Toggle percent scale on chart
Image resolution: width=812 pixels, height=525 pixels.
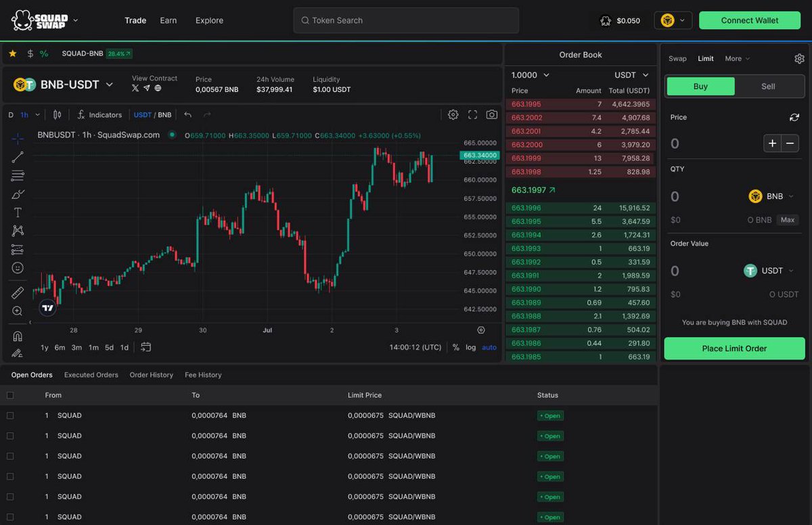pos(456,347)
